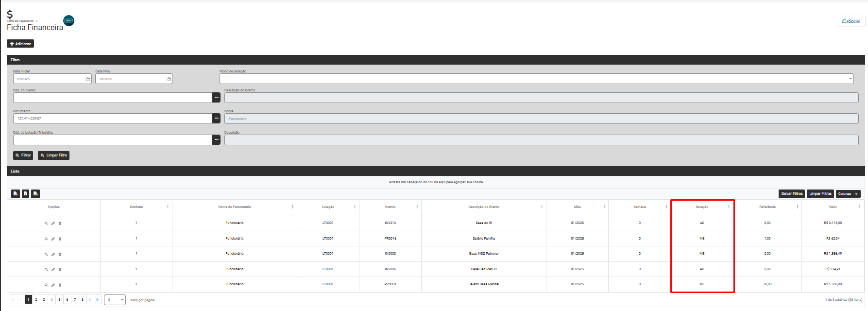Click the Salvar Filtros button

(792, 194)
